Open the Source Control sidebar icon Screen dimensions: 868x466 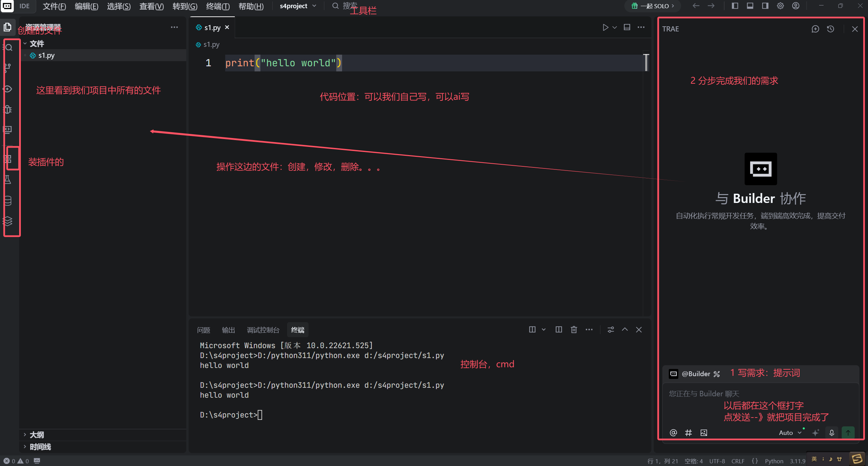point(8,68)
